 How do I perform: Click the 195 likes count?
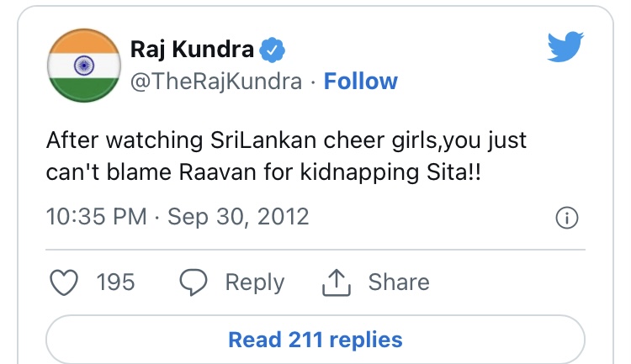click(x=116, y=282)
